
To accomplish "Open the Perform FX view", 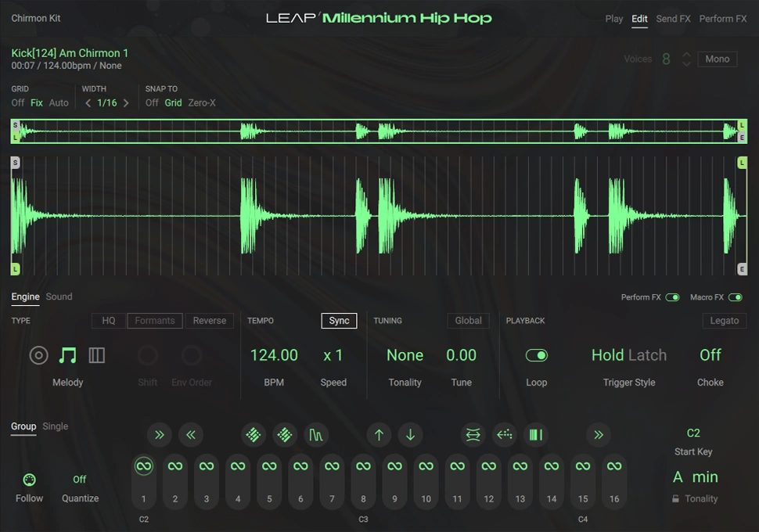I will click(722, 19).
